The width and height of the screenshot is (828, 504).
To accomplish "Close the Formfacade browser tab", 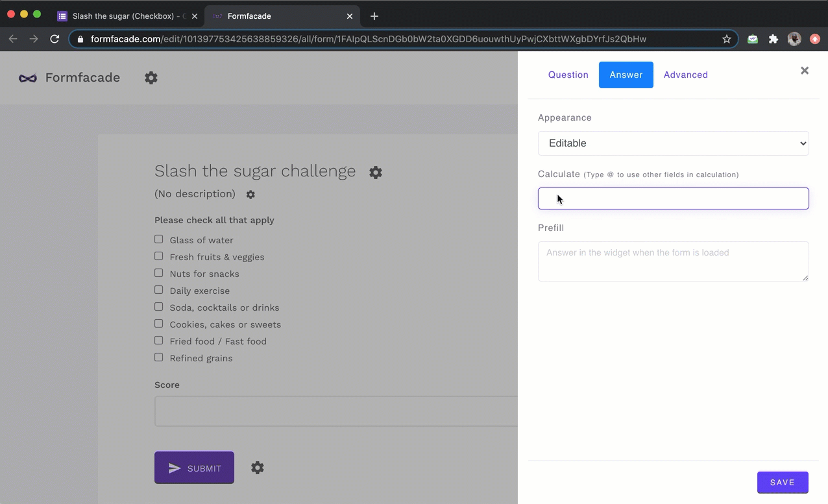I will pos(350,16).
